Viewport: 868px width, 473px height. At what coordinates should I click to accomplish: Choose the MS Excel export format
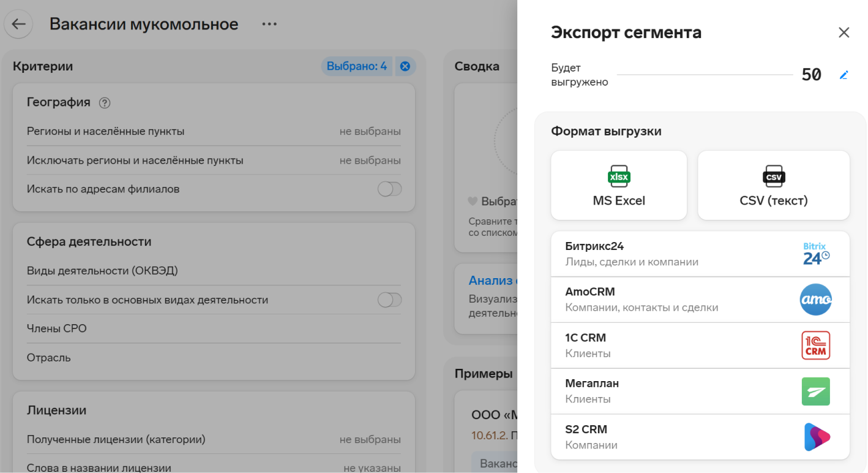[619, 185]
